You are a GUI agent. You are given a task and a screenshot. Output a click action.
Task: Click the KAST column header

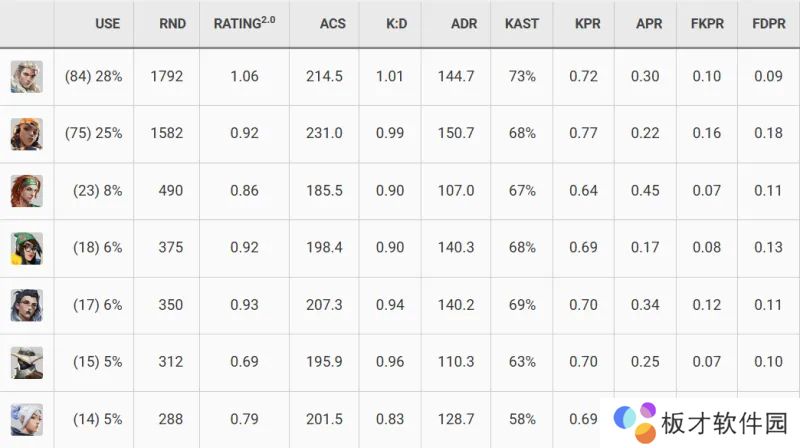[x=522, y=23]
